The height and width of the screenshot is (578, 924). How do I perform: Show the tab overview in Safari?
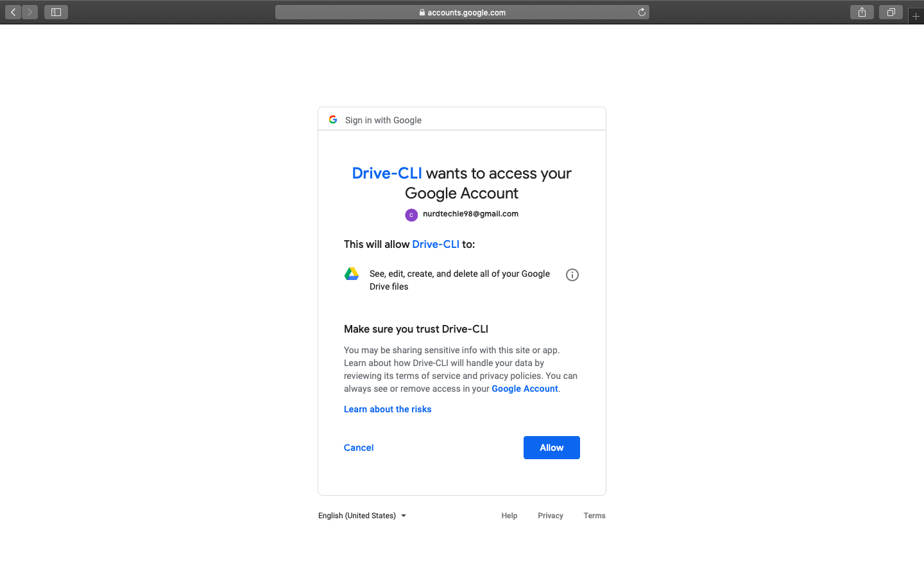click(x=891, y=12)
